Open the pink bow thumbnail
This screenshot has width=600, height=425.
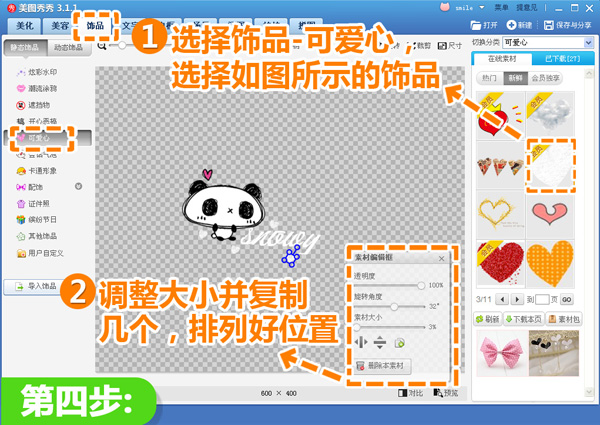click(x=501, y=353)
